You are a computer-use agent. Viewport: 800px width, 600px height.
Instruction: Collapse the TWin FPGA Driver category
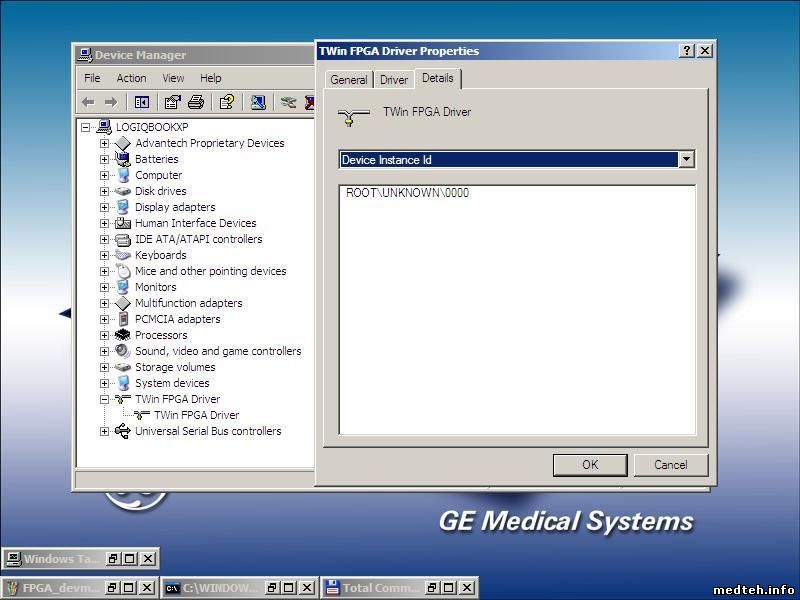pos(104,399)
